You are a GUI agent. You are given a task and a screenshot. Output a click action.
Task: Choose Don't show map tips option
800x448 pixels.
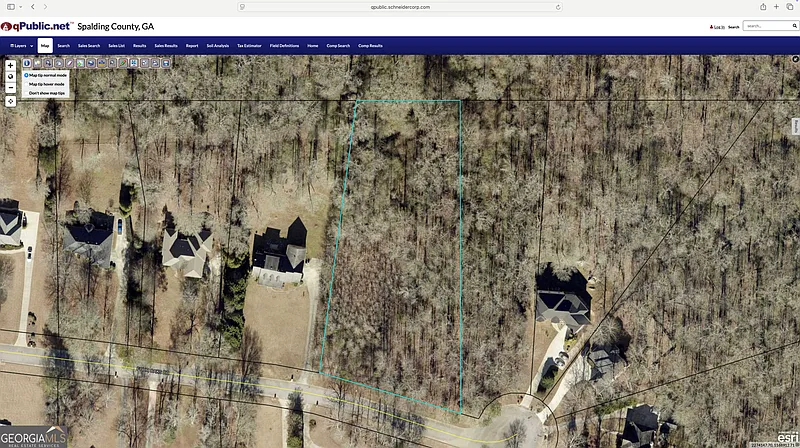pyautogui.click(x=46, y=93)
